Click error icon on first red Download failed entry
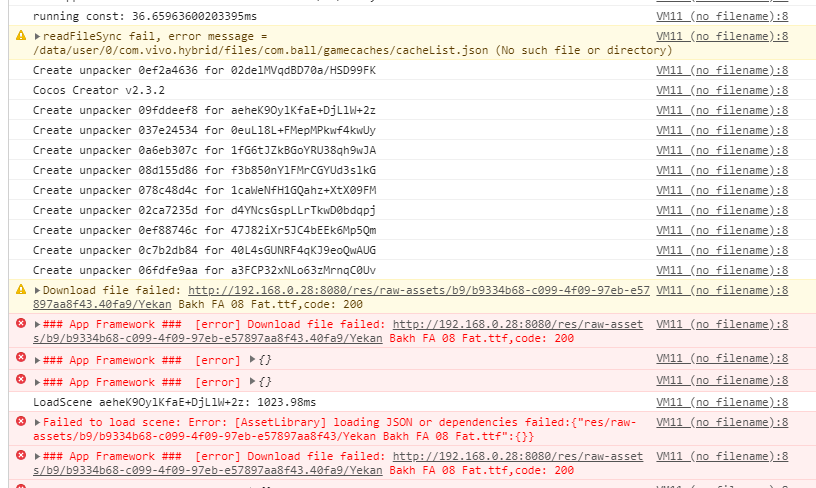 point(20,324)
